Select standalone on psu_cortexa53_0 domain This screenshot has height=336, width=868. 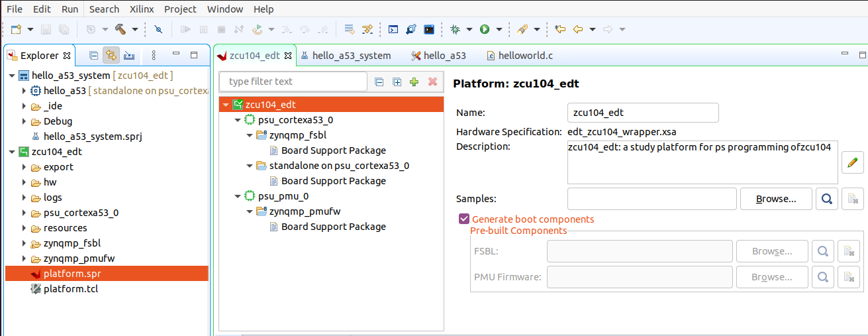pos(339,166)
